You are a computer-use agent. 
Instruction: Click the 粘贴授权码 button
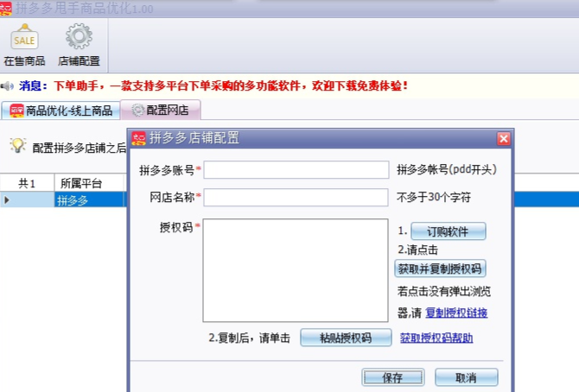tap(346, 338)
